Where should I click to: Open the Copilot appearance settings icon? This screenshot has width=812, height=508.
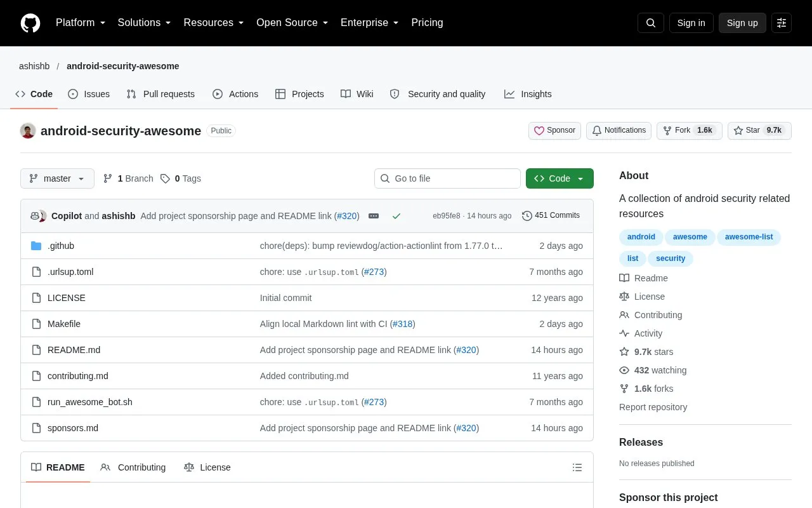tap(782, 23)
